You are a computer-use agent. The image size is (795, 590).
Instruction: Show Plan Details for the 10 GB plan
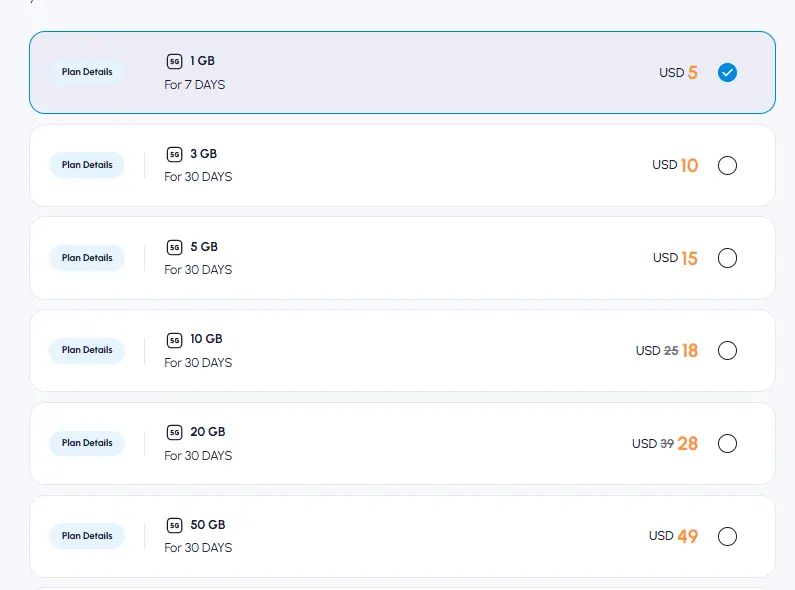87,350
